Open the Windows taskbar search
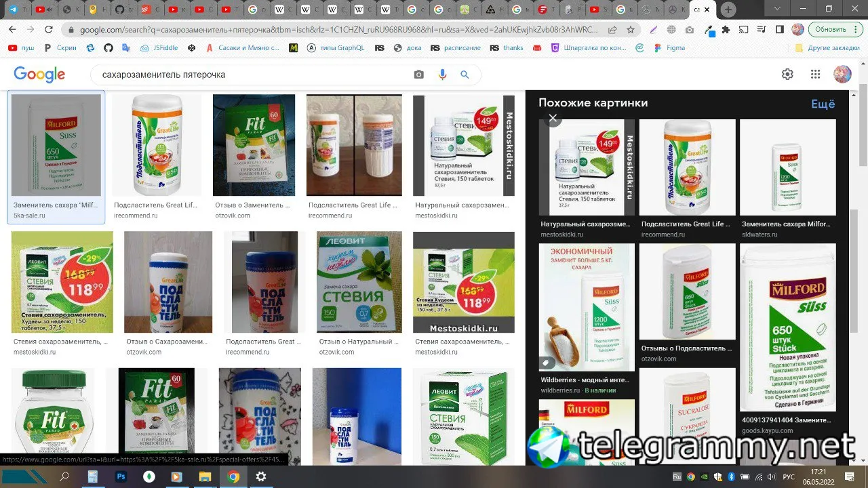 coord(65,476)
